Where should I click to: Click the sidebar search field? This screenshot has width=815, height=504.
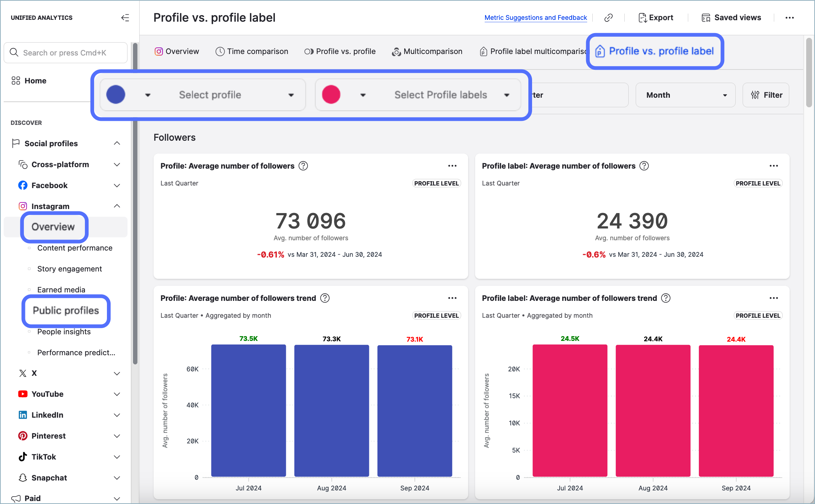(66, 53)
